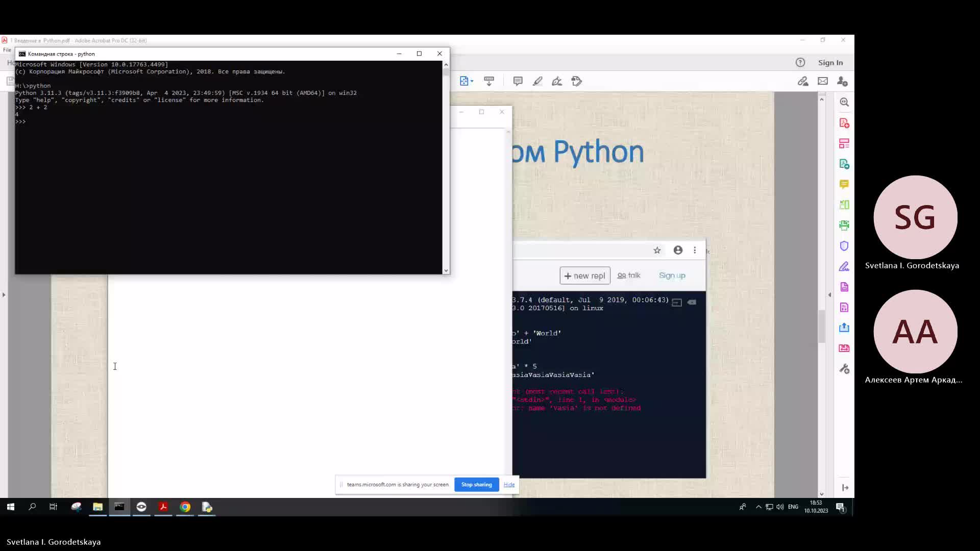Viewport: 980px width, 551px height.
Task: Open Acrobat Help question mark
Action: pos(800,62)
